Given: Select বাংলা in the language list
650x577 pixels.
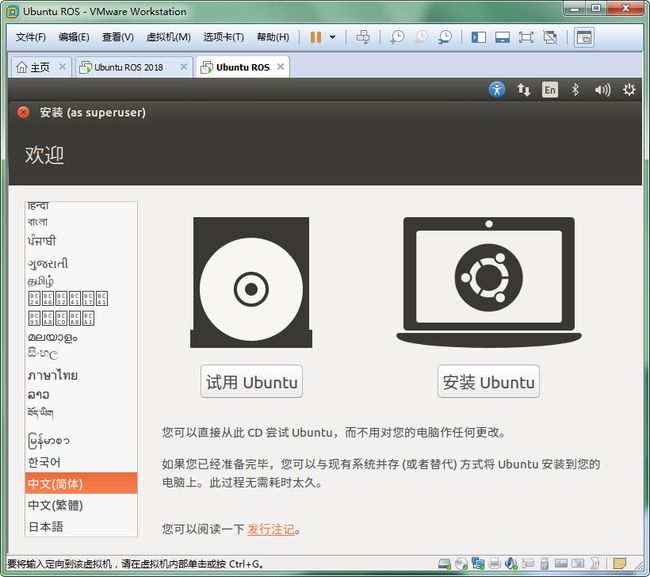Looking at the screenshot, I should tap(81, 223).
